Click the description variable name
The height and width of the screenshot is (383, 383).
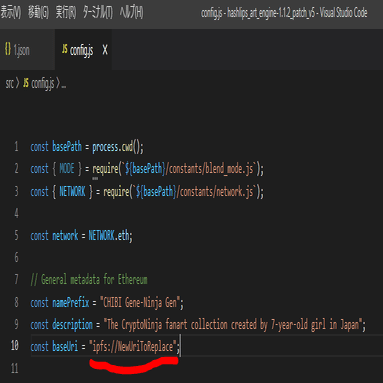72,324
